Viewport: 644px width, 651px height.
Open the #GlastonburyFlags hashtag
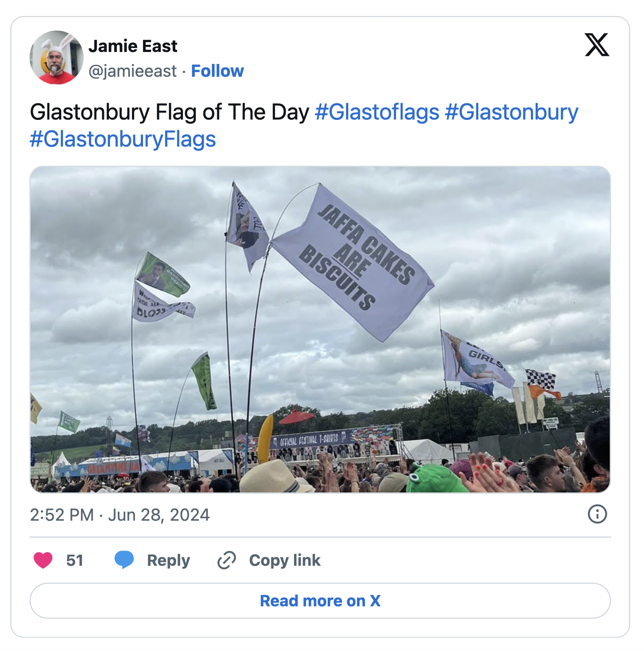pos(123,139)
